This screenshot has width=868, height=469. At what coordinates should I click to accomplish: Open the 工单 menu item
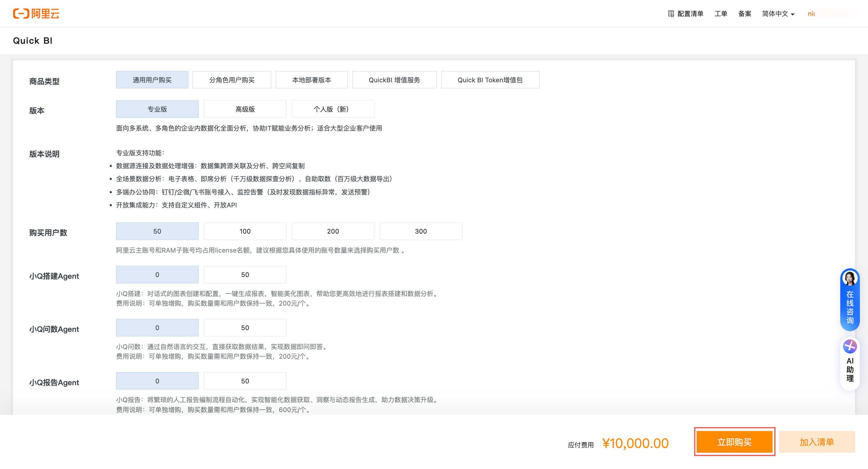click(720, 14)
